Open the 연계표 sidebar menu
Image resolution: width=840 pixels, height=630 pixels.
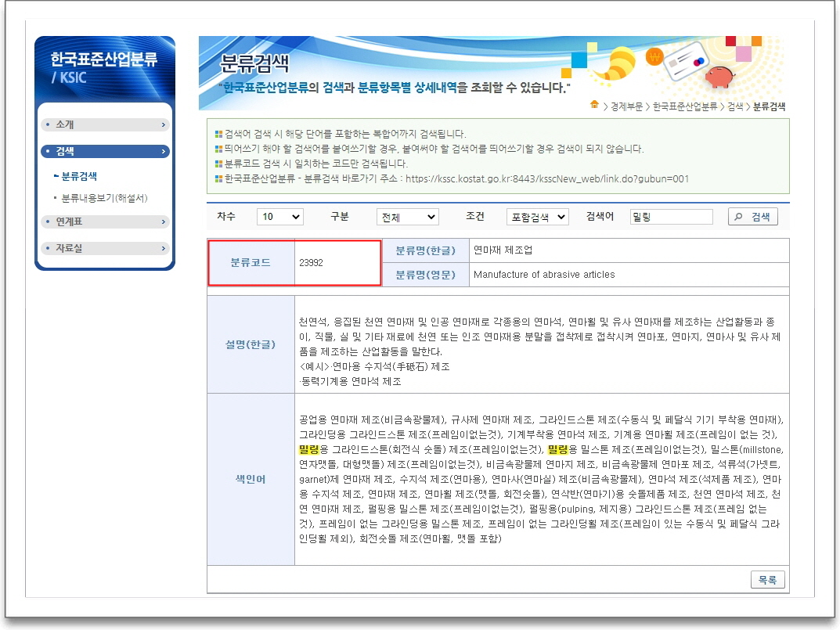(105, 221)
